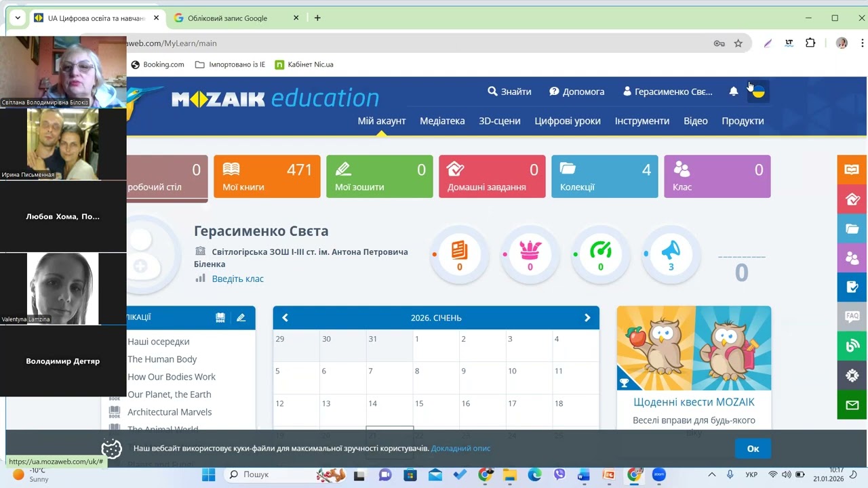Screen dimensions: 868x488
Task: Click Знайти search in header
Action: [509, 91]
